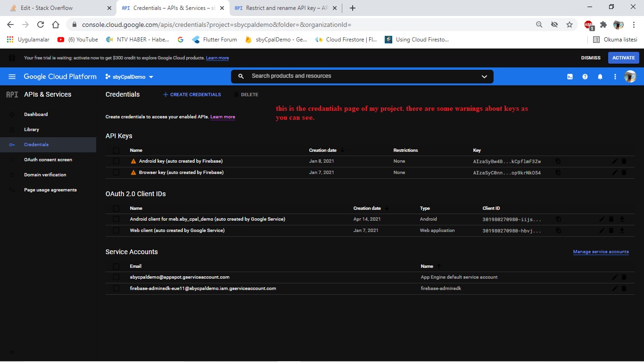Show the notifications bell icon
Screen dimensions: 644x364
tap(600, 76)
